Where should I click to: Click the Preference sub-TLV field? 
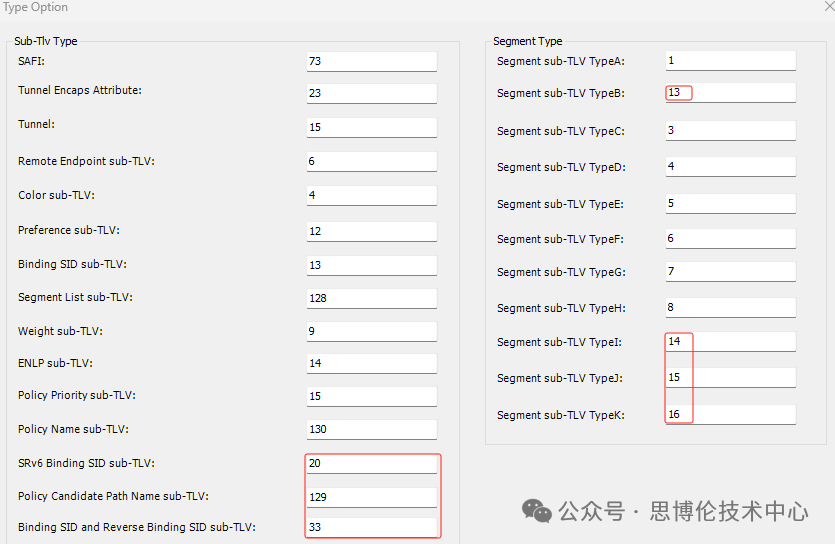[371, 230]
